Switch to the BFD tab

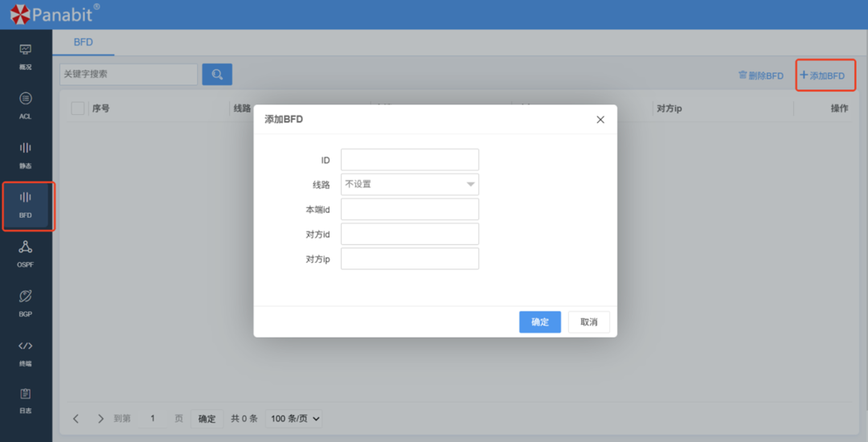(x=84, y=42)
